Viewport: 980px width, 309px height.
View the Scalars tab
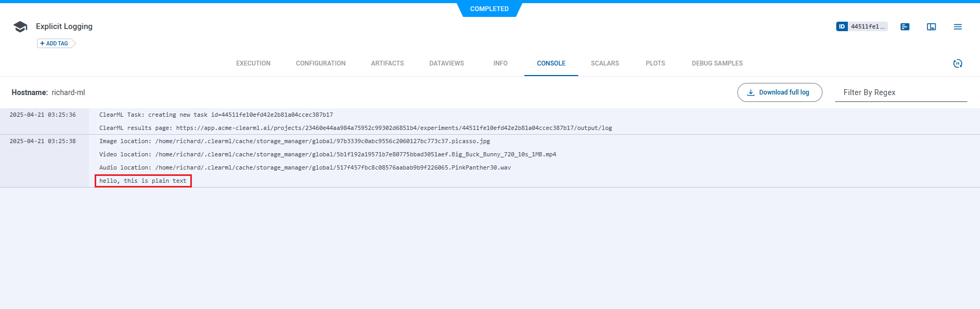[x=605, y=63]
